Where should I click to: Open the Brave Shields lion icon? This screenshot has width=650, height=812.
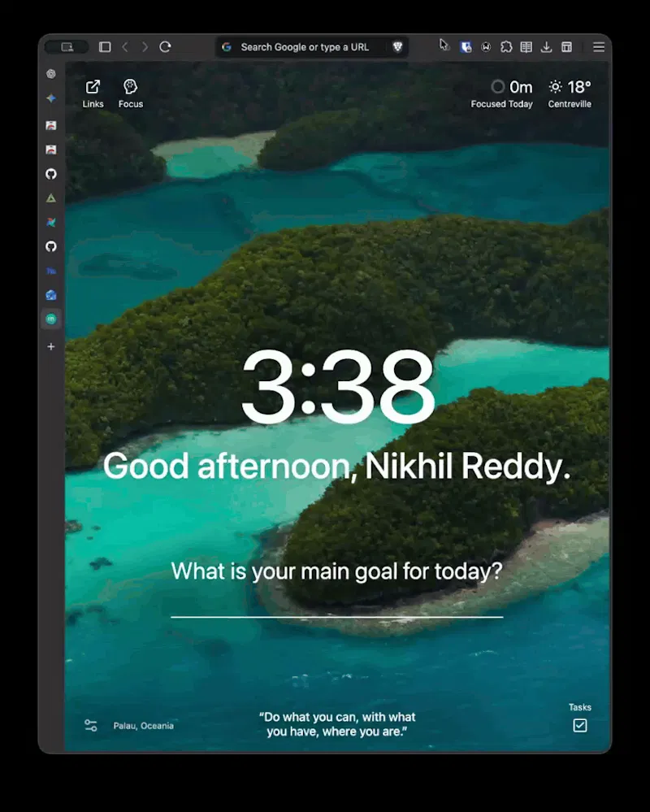click(397, 47)
